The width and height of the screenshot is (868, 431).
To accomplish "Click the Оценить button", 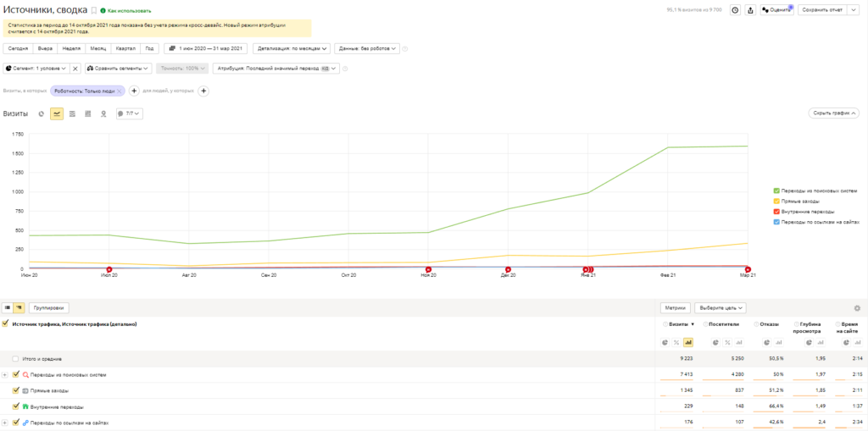I will point(776,10).
